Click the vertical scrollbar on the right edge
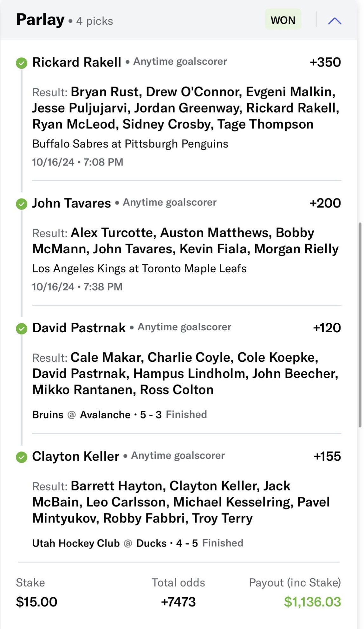Image resolution: width=364 pixels, height=629 pixels. (x=360, y=325)
